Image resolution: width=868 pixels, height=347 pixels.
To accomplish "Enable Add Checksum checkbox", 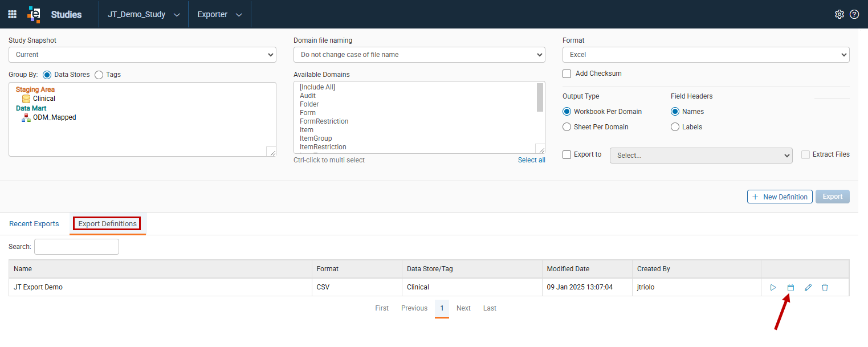I will 567,74.
